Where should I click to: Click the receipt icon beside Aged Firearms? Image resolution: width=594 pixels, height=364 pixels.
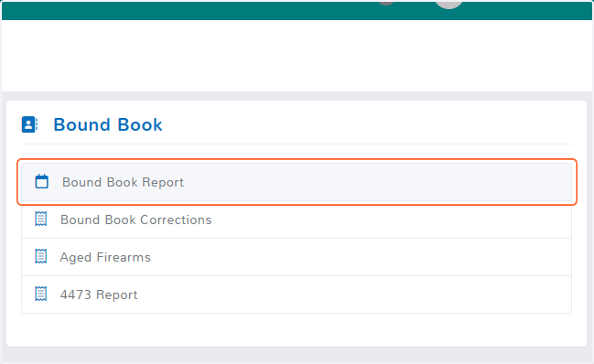tap(41, 257)
